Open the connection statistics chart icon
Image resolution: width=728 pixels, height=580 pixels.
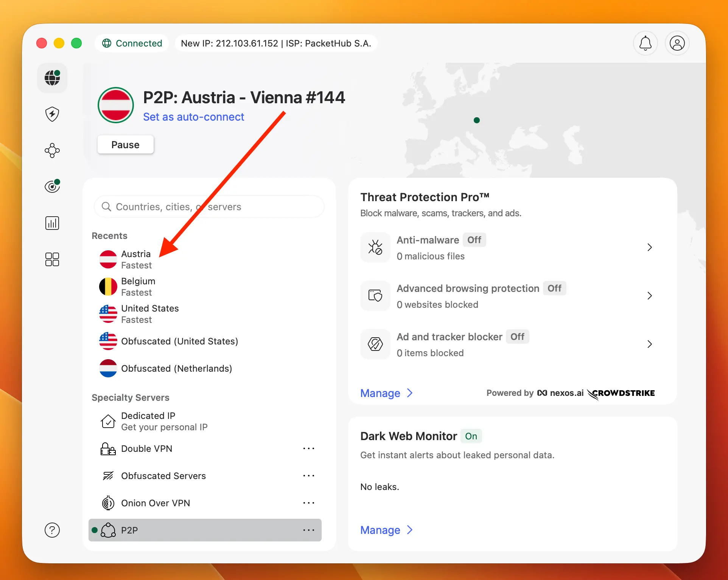(52, 223)
